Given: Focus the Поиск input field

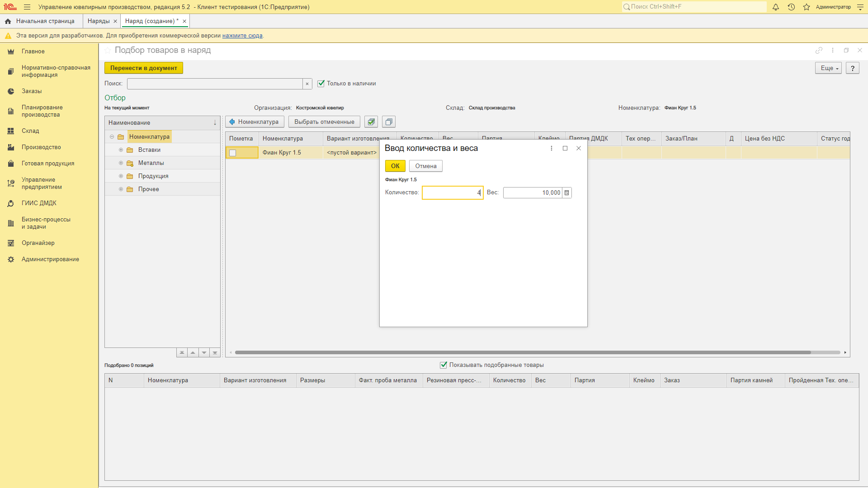Looking at the screenshot, I should coord(215,84).
